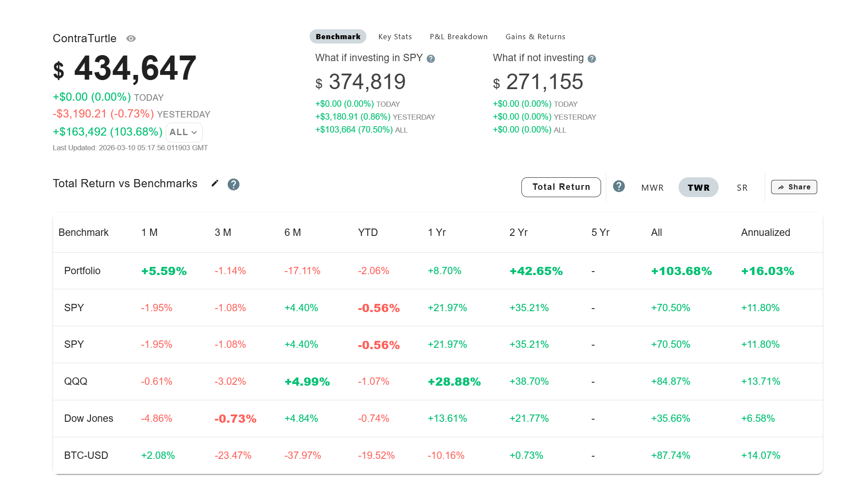
Task: Open the Total Return selector
Action: [x=561, y=187]
